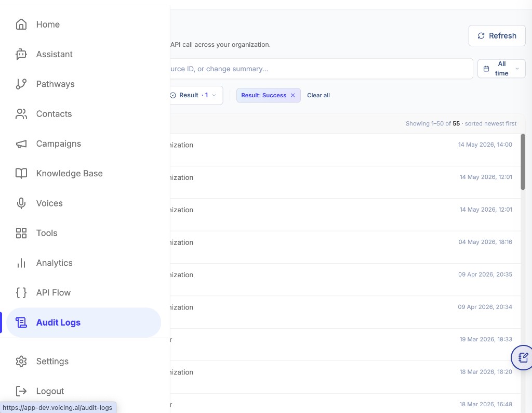Image resolution: width=532 pixels, height=413 pixels.
Task: Select the 14 May 2026, 14:00 entry
Action: tap(345, 150)
